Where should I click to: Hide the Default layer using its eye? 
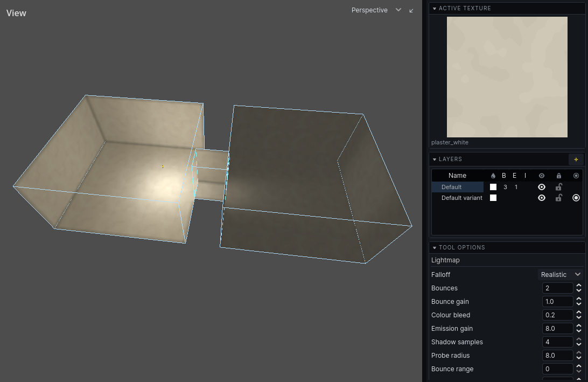542,187
